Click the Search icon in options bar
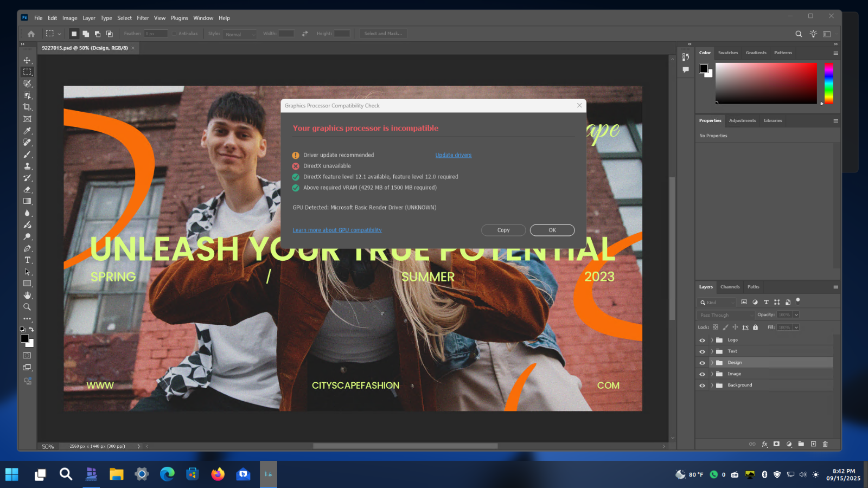This screenshot has height=488, width=868. coord(799,34)
